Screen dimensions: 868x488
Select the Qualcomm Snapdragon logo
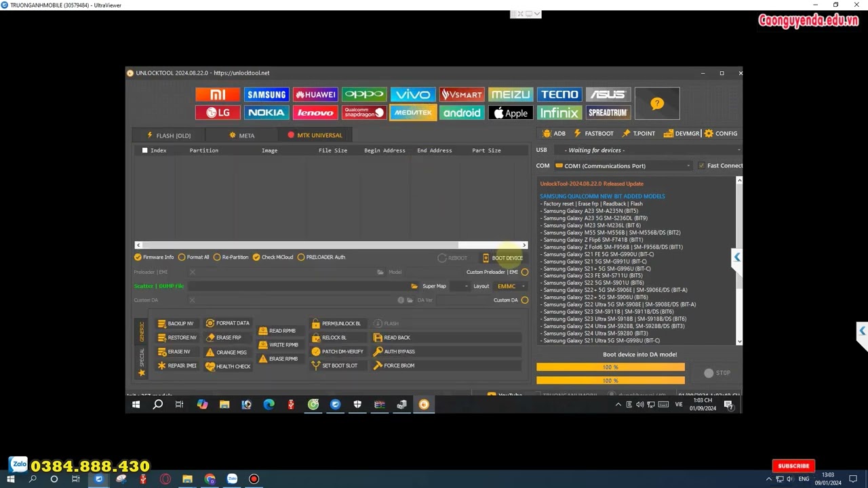(364, 113)
